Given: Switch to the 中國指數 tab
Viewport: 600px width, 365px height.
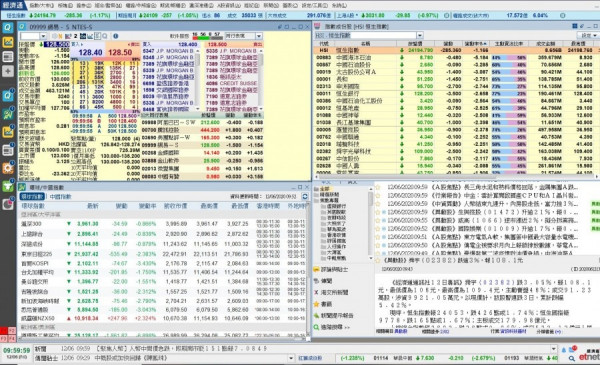Looking at the screenshot, I should click(60, 197).
